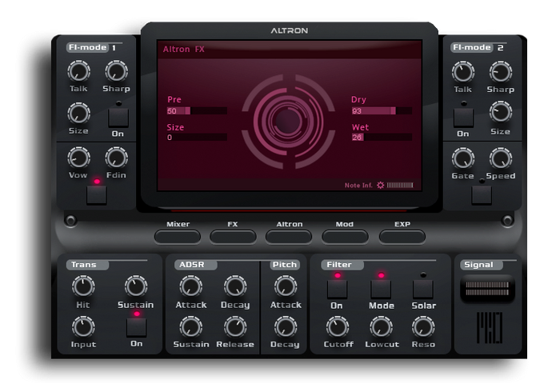Toggle the button below Gate and Speed
Viewport: 552px width, 392px height.
point(482,194)
